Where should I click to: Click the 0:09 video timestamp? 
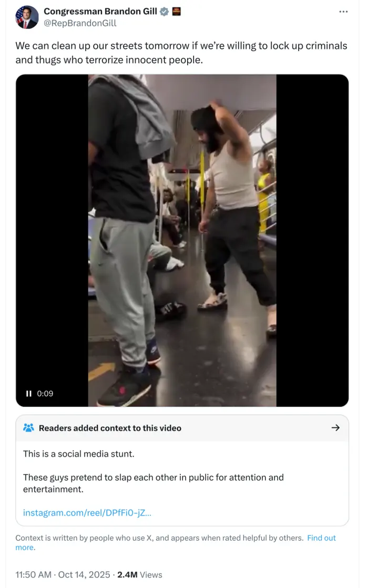[45, 394]
